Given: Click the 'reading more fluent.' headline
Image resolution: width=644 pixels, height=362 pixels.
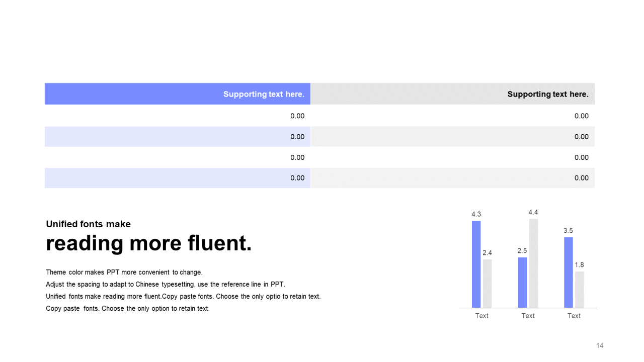Looking at the screenshot, I should 149,243.
